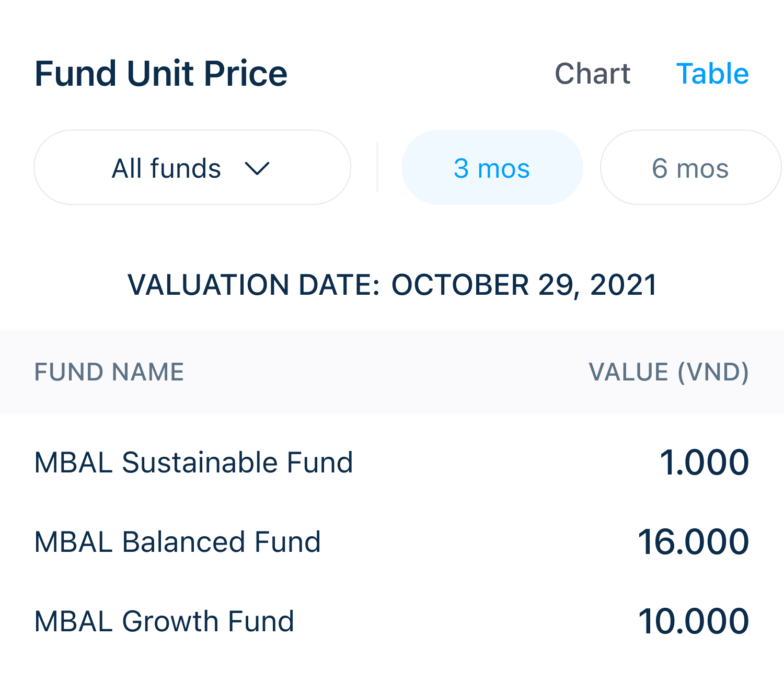
Task: Click the gray table header row background
Action: (x=387, y=372)
